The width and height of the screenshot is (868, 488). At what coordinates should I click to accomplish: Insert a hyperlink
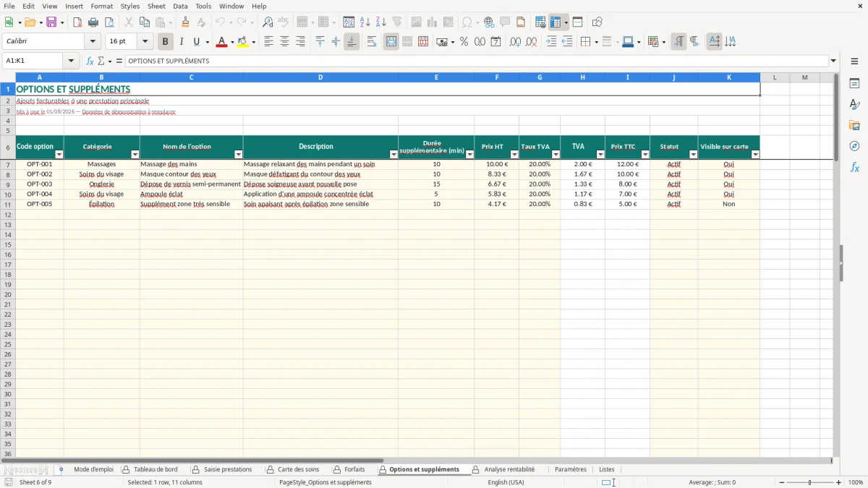489,22
